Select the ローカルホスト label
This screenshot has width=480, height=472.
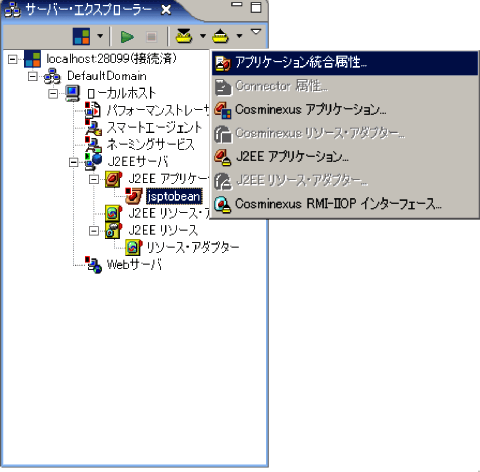[x=121, y=93]
